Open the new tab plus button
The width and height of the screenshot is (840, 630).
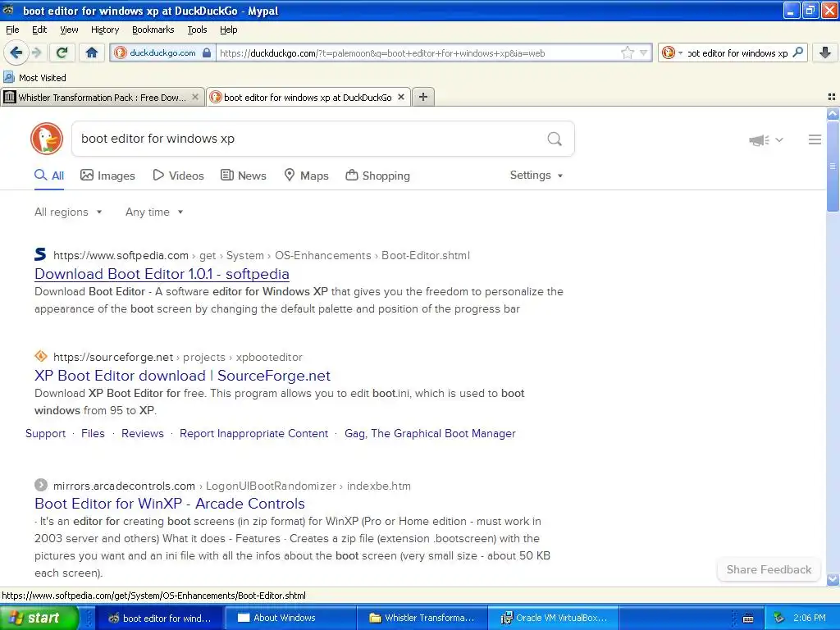423,97
